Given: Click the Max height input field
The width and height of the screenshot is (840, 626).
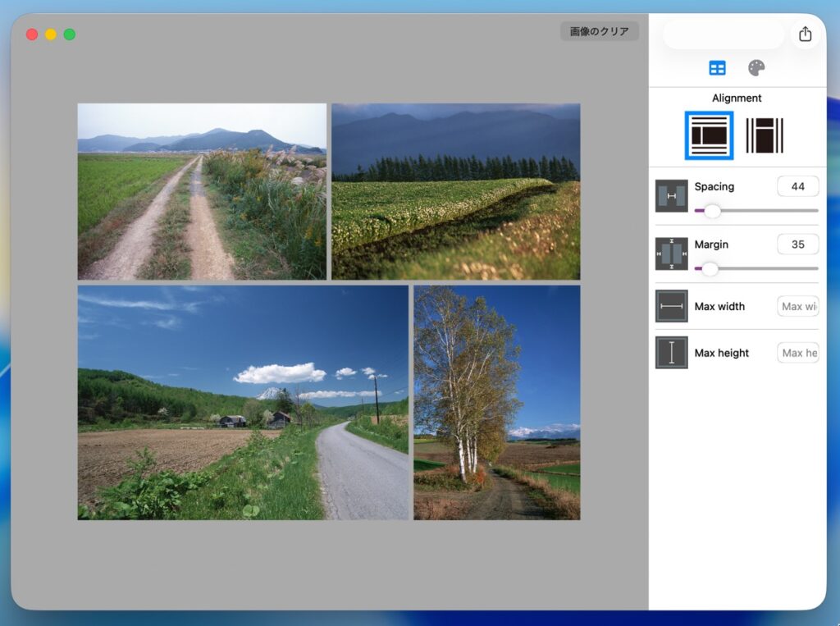Looking at the screenshot, I should 797,353.
